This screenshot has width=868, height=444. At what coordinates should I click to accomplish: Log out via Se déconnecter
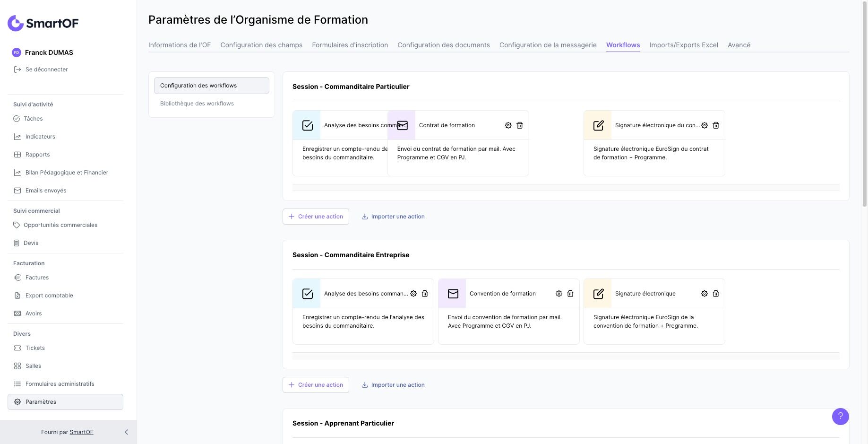pos(46,70)
